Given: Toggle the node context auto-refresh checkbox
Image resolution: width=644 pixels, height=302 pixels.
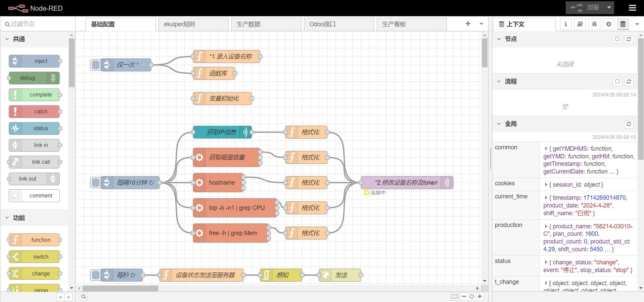Looking at the screenshot, I should [617, 39].
